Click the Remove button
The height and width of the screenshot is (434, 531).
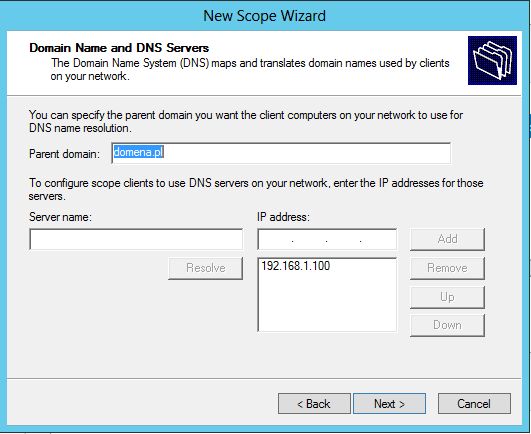pyautogui.click(x=447, y=268)
